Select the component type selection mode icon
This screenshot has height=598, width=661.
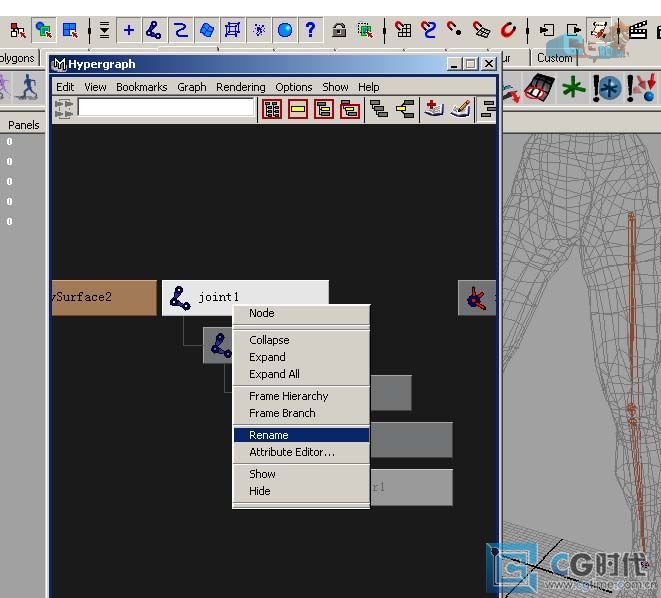(70, 30)
